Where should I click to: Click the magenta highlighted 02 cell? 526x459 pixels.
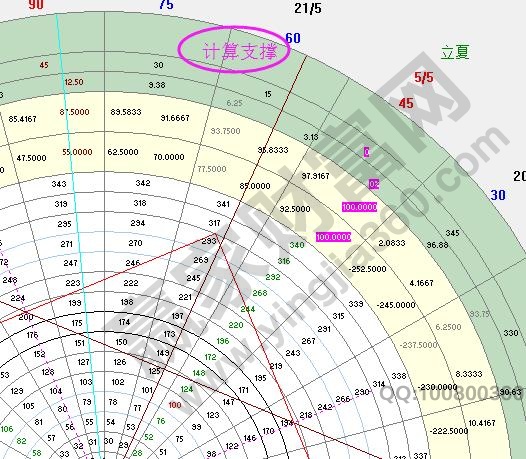374,184
